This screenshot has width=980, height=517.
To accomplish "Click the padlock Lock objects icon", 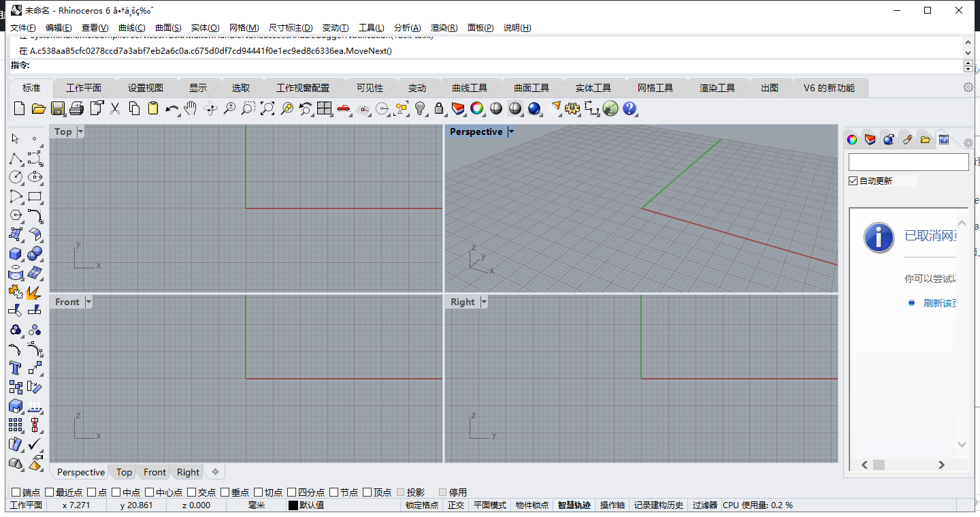I will click(439, 108).
